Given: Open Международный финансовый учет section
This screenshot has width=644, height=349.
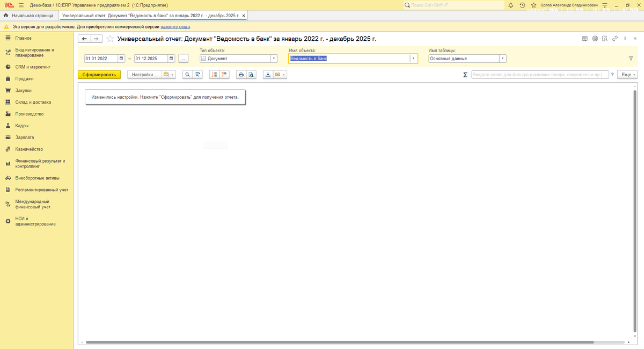Looking at the screenshot, I should [x=35, y=204].
